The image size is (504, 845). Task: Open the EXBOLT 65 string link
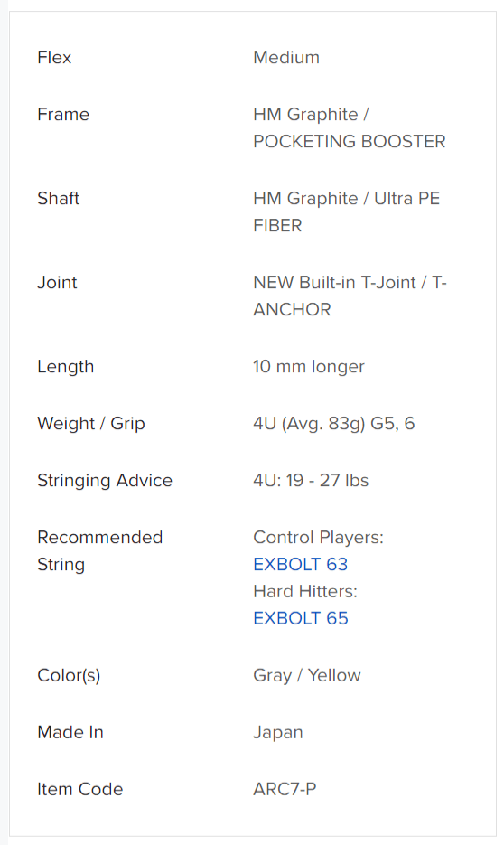point(301,618)
